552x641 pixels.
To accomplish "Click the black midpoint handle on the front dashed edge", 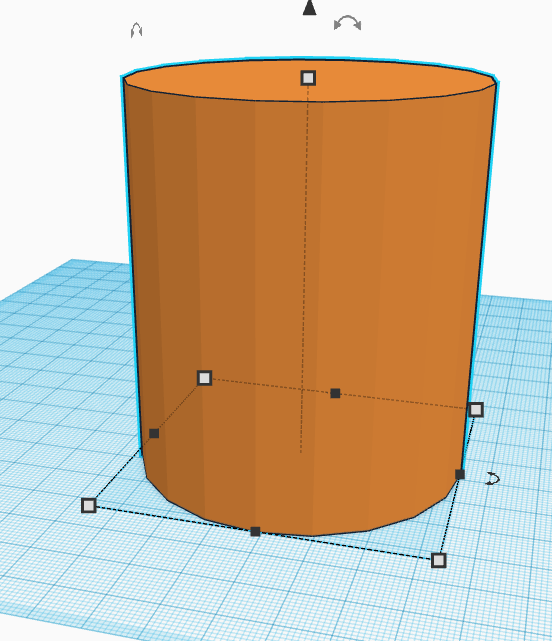I will pyautogui.click(x=255, y=531).
